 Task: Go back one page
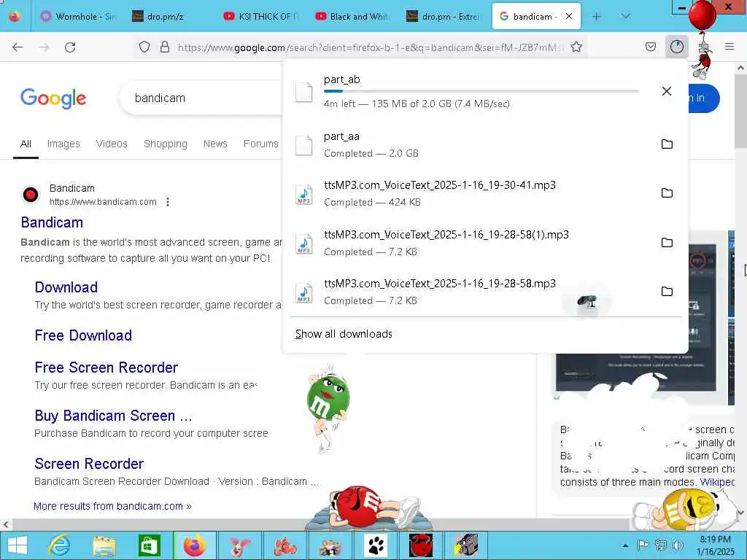pyautogui.click(x=18, y=47)
